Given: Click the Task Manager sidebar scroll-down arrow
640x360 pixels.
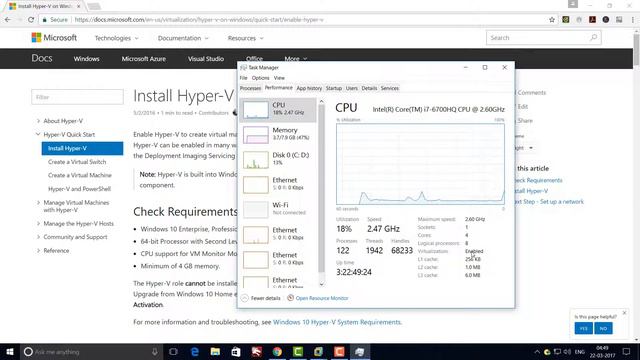Looking at the screenshot, I should [x=321, y=284].
